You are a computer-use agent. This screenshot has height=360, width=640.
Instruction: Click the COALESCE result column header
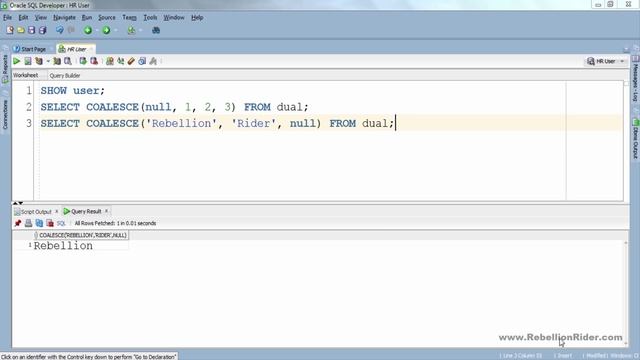(x=81, y=235)
